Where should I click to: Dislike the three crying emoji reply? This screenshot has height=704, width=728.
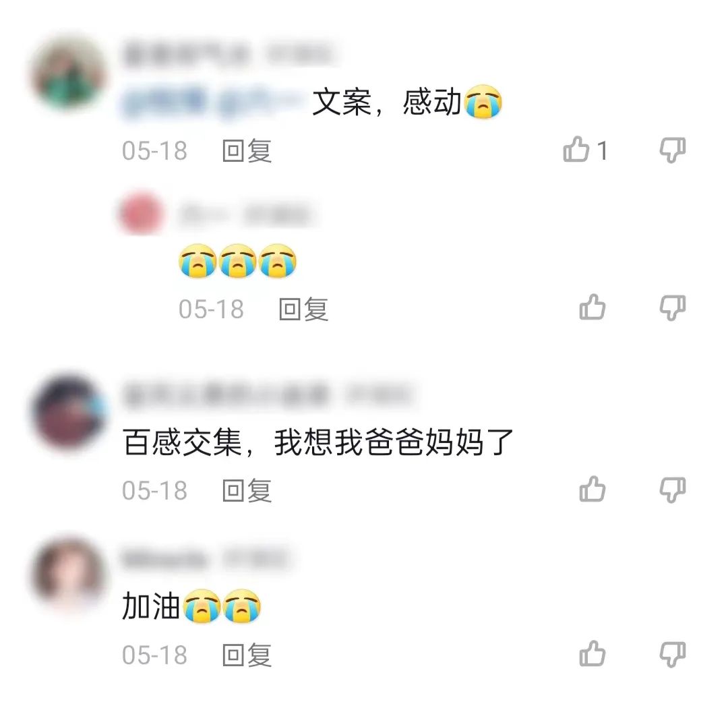672,307
